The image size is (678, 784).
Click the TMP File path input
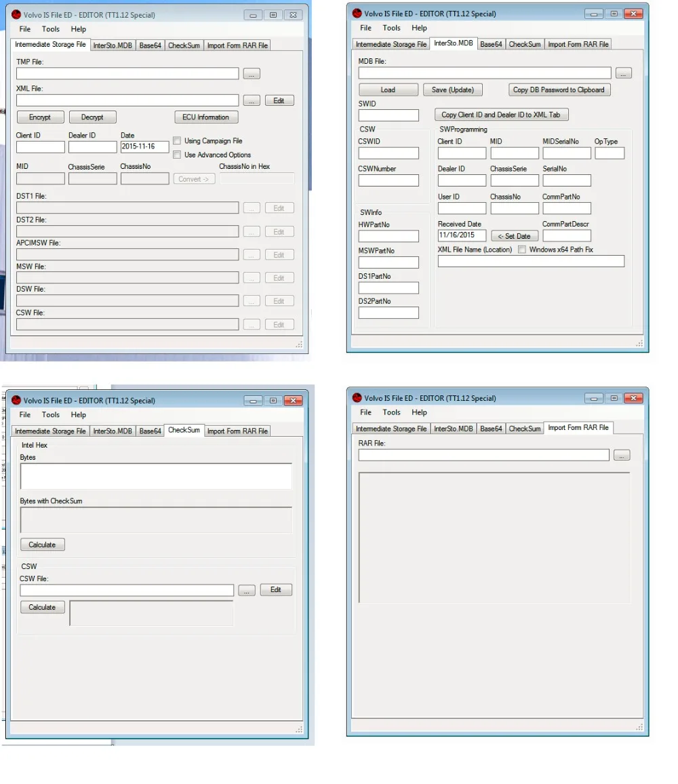[127, 73]
